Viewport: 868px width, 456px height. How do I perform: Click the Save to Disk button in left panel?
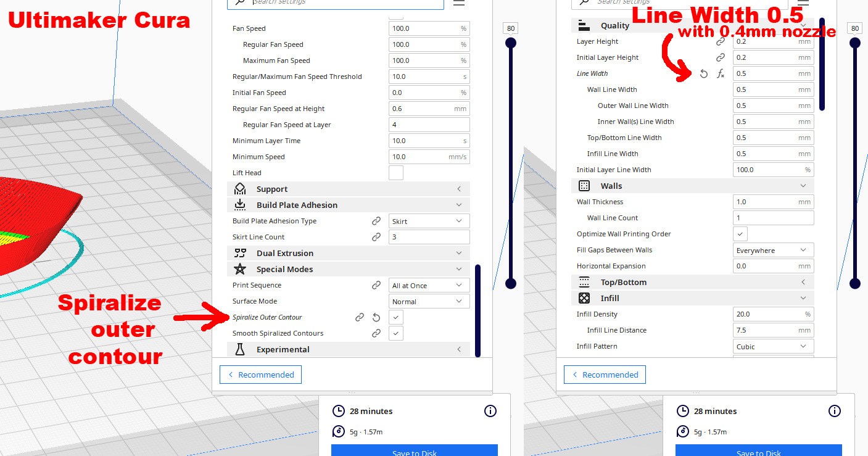[415, 450]
